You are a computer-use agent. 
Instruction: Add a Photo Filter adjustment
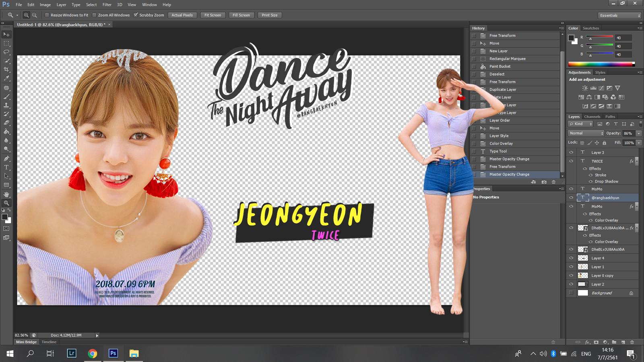pos(605,97)
